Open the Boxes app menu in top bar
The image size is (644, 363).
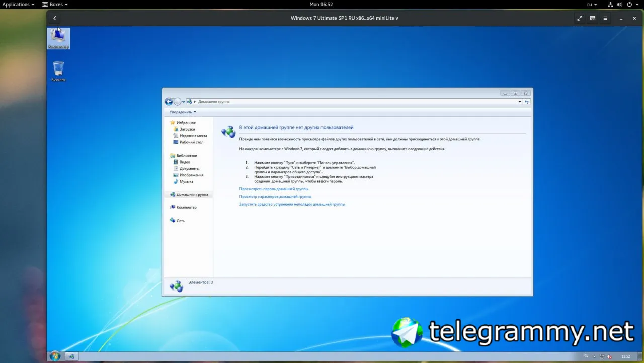(x=55, y=4)
